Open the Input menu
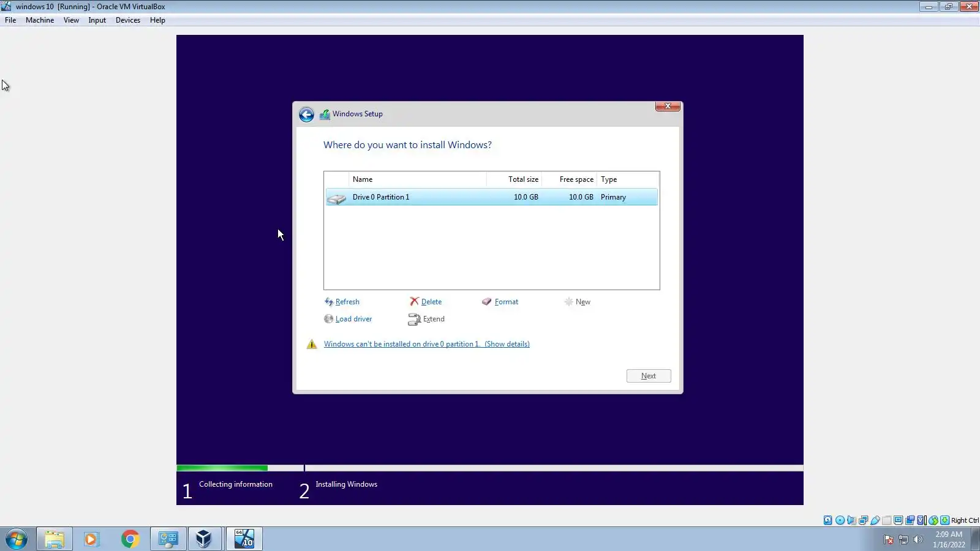This screenshot has width=980, height=551. (x=97, y=20)
